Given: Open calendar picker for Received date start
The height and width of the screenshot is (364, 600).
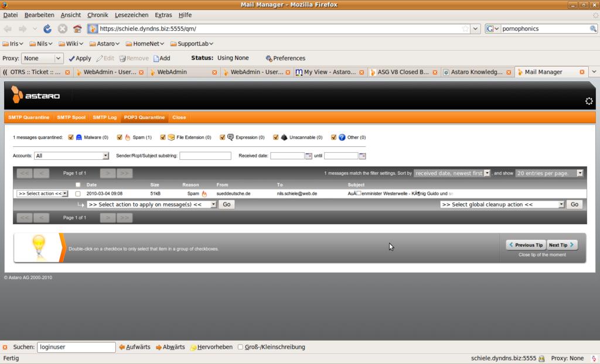Looking at the screenshot, I should click(x=309, y=156).
